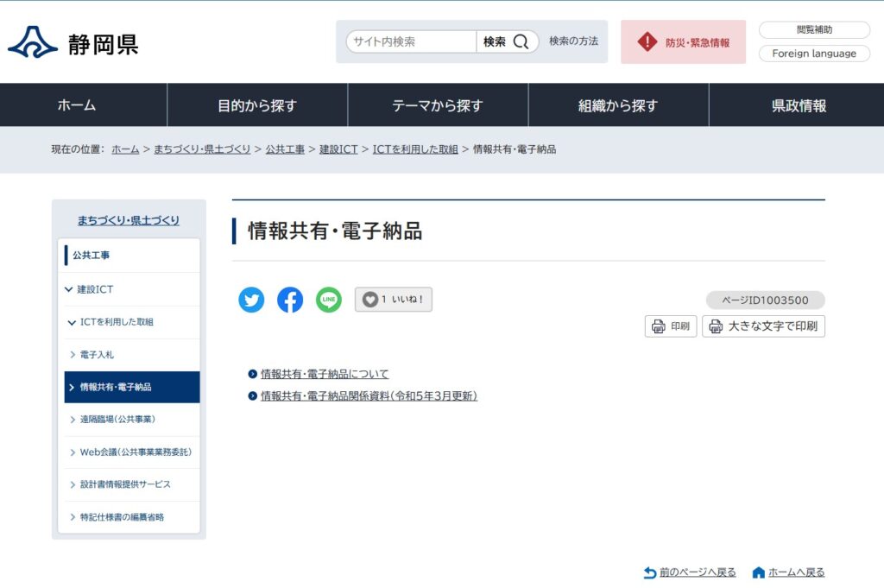This screenshot has width=884, height=588.
Task: Open 情報共有・電子納品関係資料 link
Action: 369,396
